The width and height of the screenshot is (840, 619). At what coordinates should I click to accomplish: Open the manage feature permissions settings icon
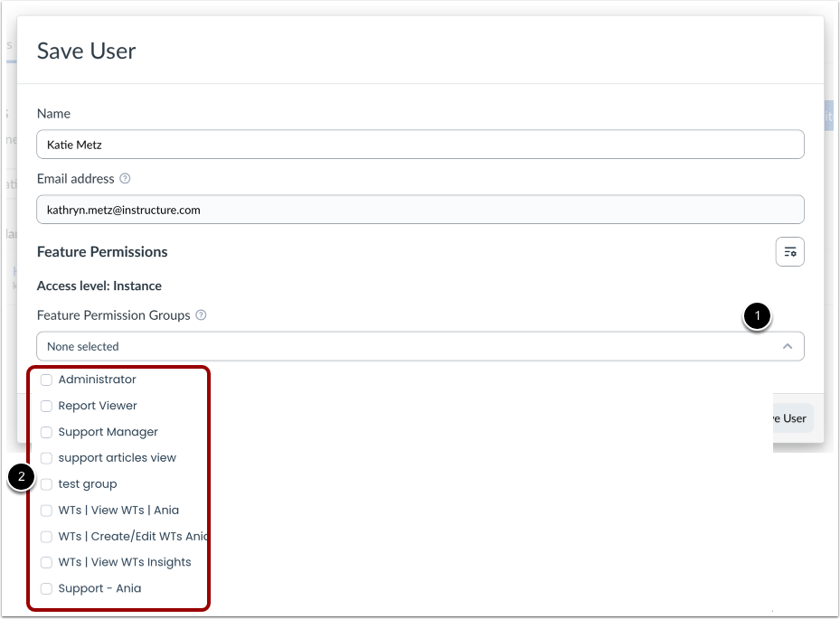pos(789,251)
